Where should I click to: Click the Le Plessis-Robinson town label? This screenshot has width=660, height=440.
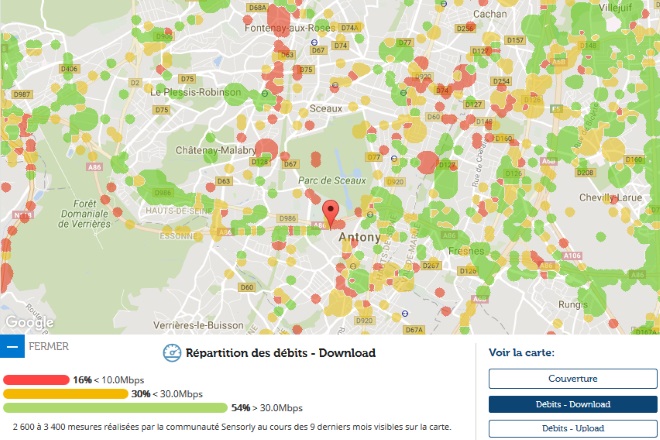196,91
